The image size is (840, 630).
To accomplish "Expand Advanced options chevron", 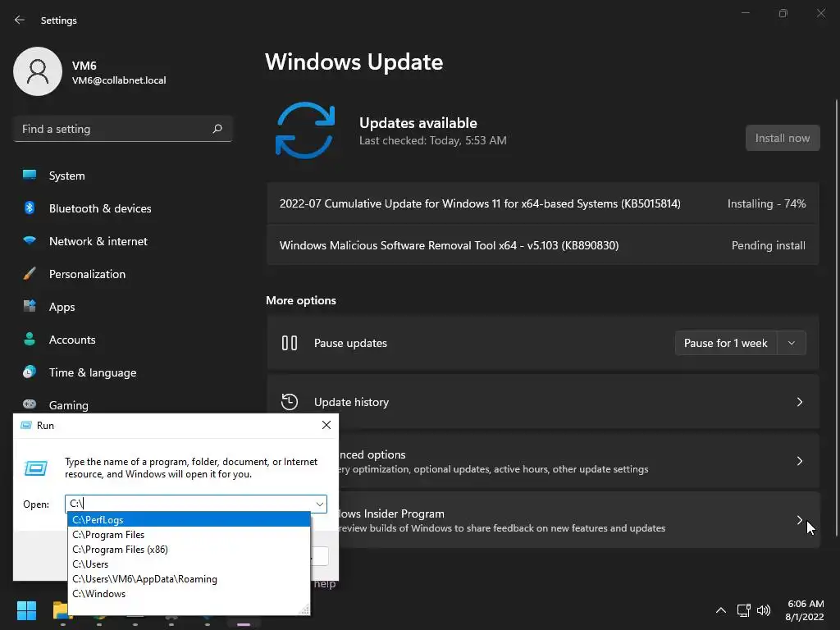I will click(x=799, y=461).
